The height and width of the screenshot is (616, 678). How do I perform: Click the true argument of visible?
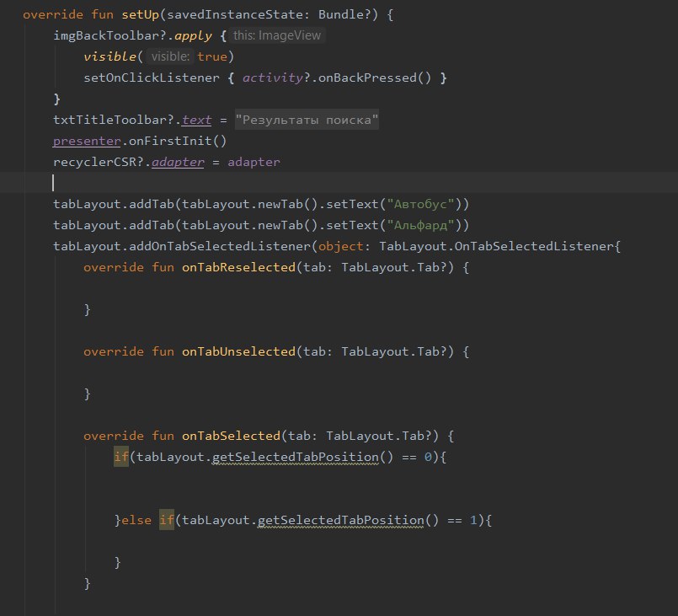(x=212, y=56)
